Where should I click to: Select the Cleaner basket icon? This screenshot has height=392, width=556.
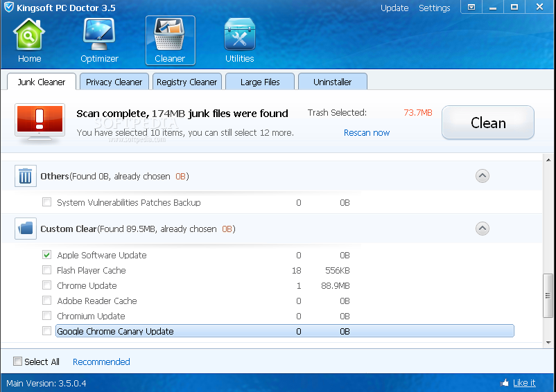click(169, 35)
